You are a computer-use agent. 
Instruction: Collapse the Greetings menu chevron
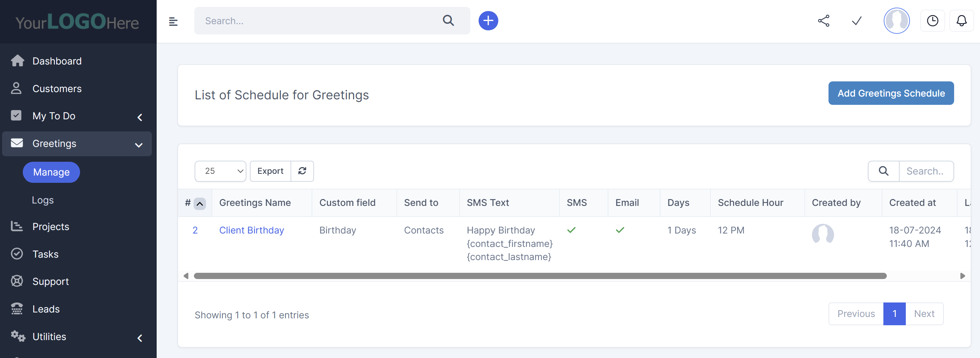pos(138,145)
